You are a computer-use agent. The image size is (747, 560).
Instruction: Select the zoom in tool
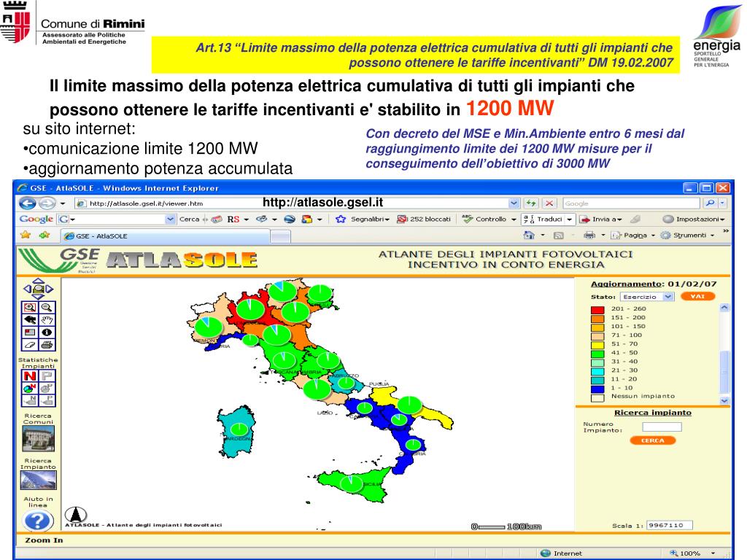point(29,308)
